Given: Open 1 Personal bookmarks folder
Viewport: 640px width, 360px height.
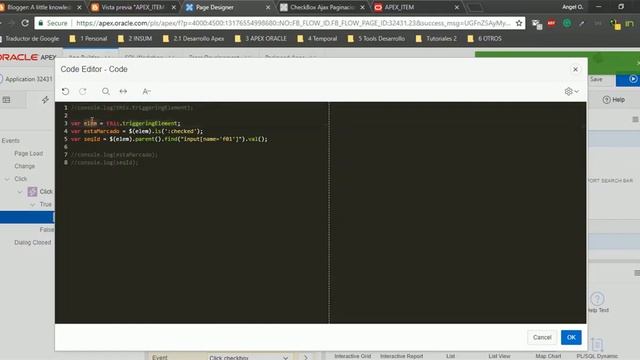Looking at the screenshot, I should (x=89, y=39).
